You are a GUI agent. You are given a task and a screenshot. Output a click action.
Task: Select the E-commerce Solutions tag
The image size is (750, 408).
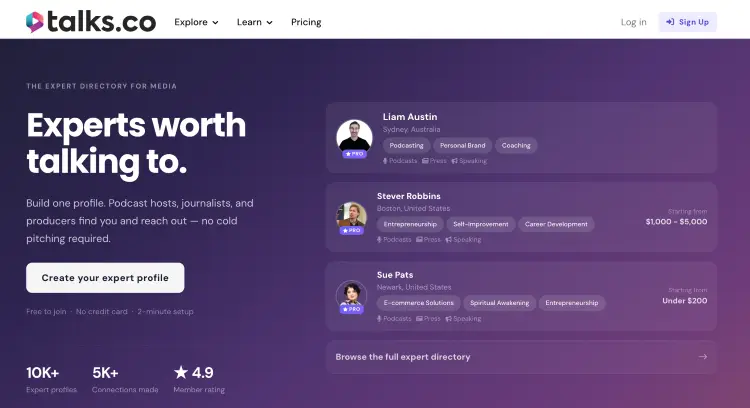[419, 303]
